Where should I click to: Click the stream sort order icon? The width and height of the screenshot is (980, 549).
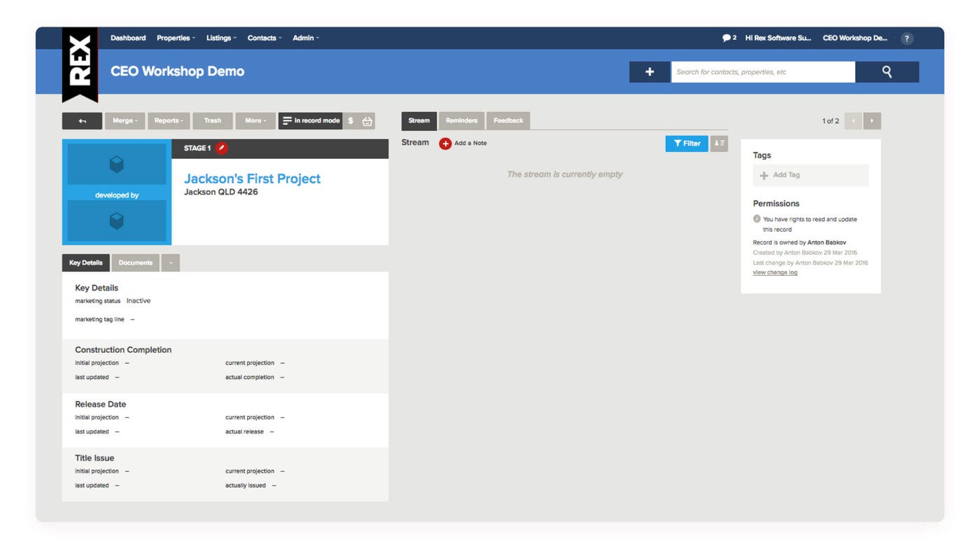pyautogui.click(x=719, y=144)
